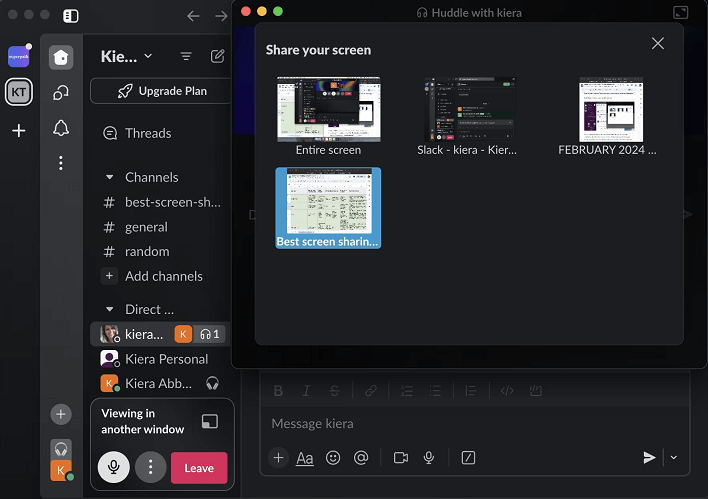Open the Activity bell notifications
The width and height of the screenshot is (708, 499).
tap(61, 128)
